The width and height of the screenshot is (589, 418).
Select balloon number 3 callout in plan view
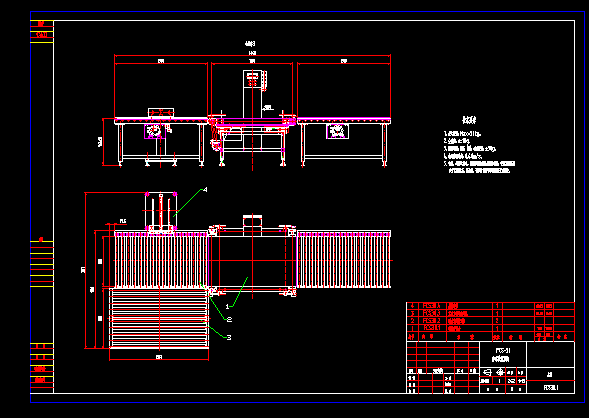click(x=229, y=338)
